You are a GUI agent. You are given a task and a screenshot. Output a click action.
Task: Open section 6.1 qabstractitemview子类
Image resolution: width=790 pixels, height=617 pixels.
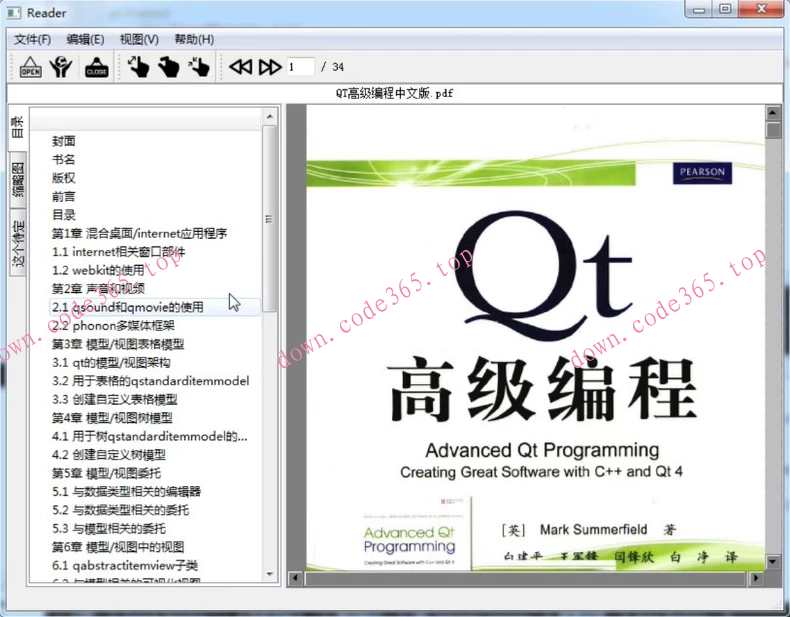tap(125, 566)
